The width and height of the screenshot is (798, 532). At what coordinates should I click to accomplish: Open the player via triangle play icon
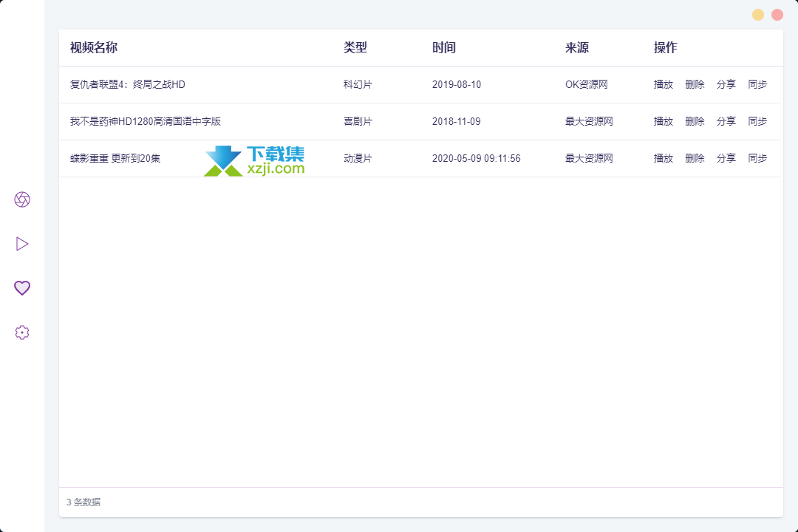click(22, 244)
